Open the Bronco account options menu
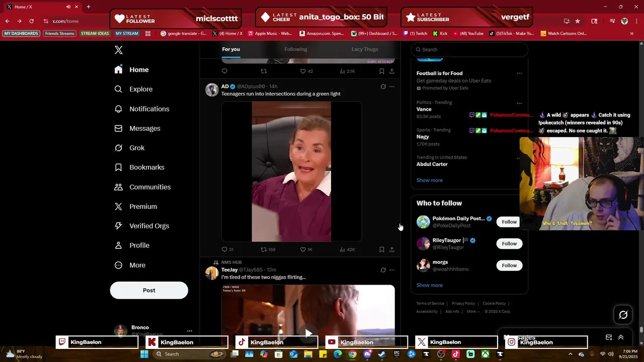The width and height of the screenshot is (644, 362). (190, 331)
